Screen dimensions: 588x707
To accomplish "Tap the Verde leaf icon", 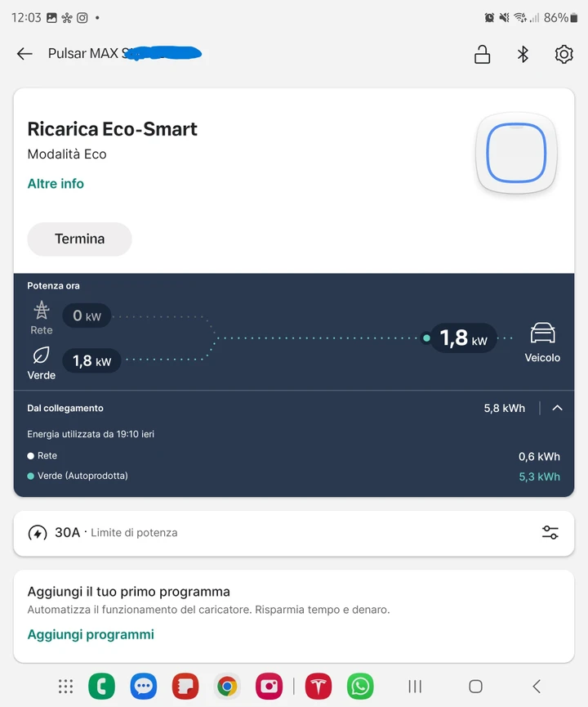I will [x=41, y=356].
